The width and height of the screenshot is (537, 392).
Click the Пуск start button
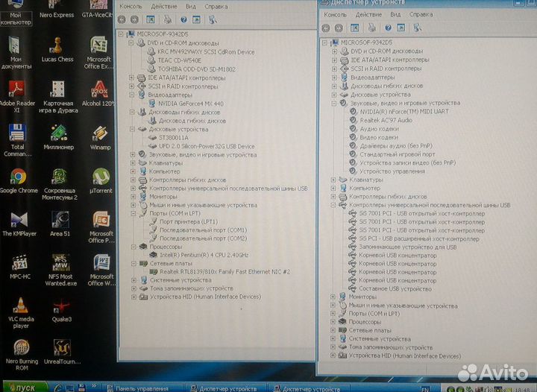[25, 388]
